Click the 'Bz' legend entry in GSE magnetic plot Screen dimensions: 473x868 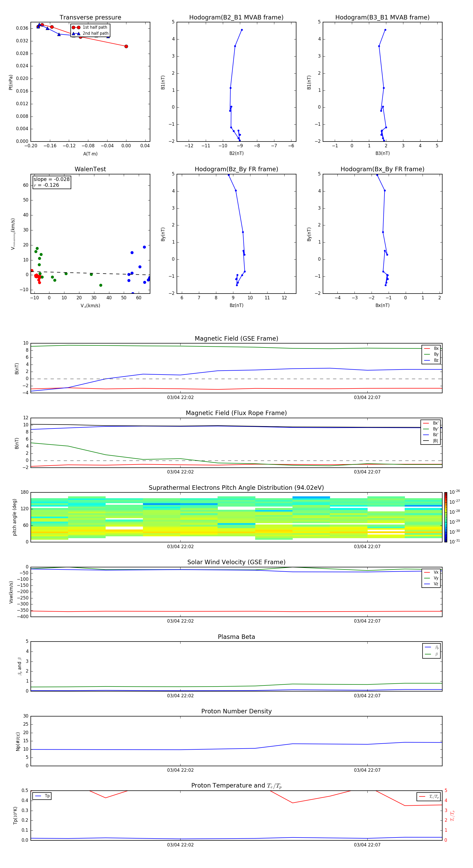coord(431,360)
